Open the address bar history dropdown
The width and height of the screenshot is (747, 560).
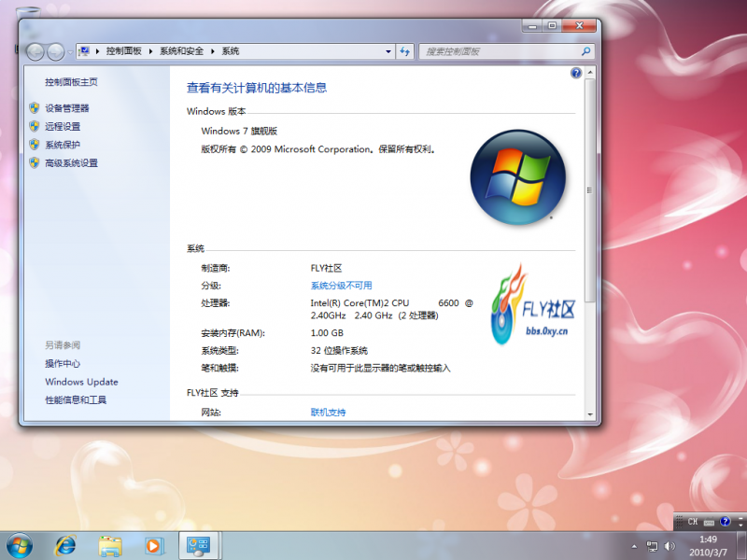coord(388,51)
